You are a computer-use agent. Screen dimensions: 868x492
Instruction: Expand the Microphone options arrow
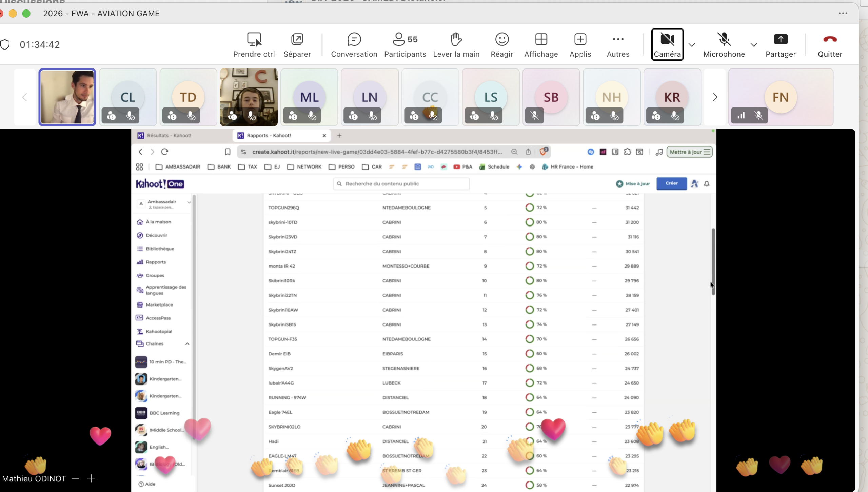tap(753, 45)
